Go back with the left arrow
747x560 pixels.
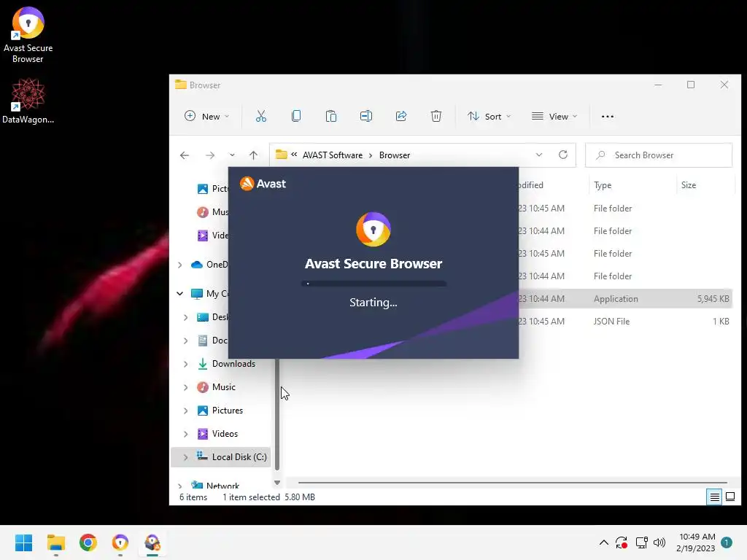(185, 155)
